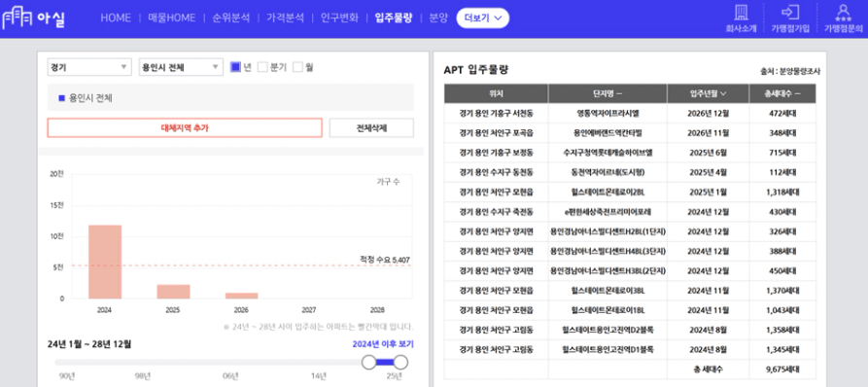Open the 순위분석 menu

230,18
